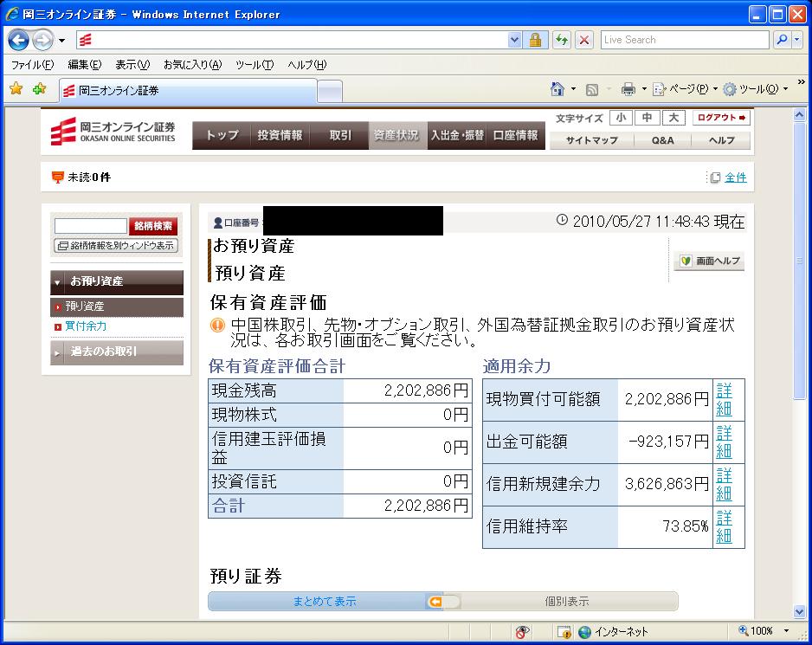Screen dimensions: 812x645
Task: Open the ファイル(F) menu
Action: click(x=32, y=65)
